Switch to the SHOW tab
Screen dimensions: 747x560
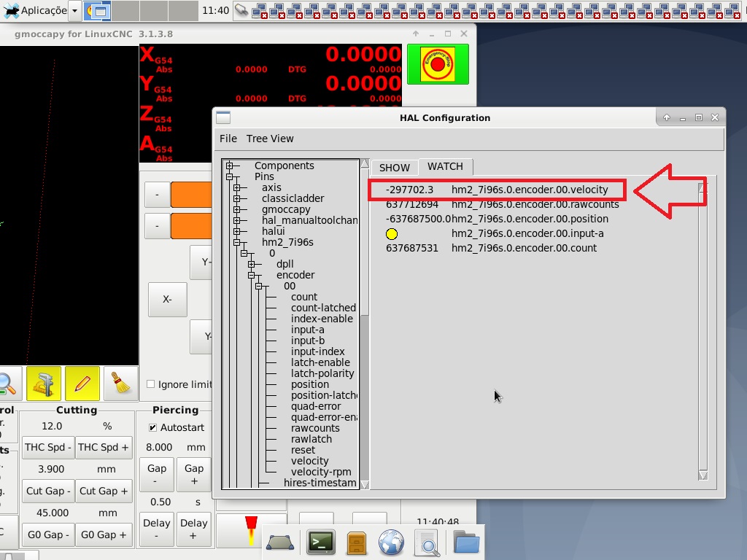[x=394, y=167]
